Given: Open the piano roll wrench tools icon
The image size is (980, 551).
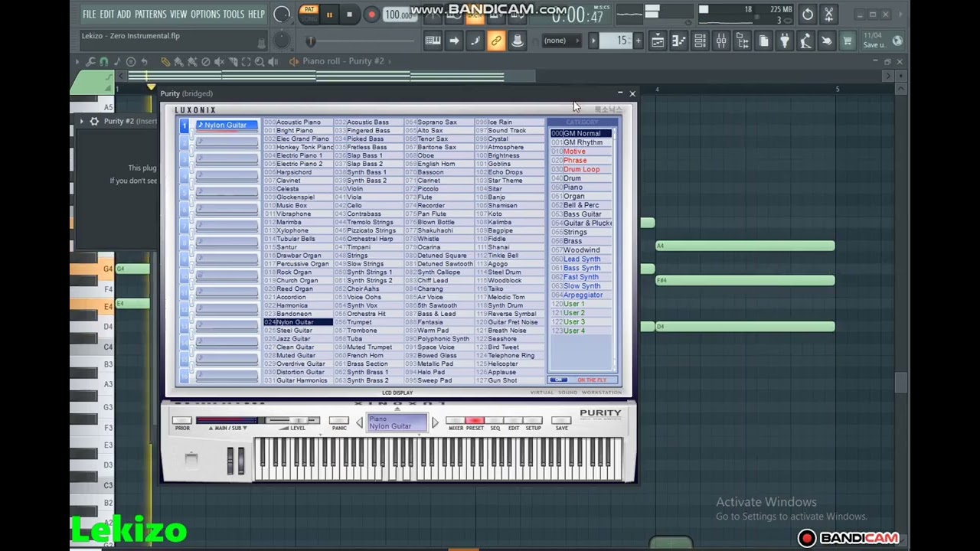Looking at the screenshot, I should 91,61.
